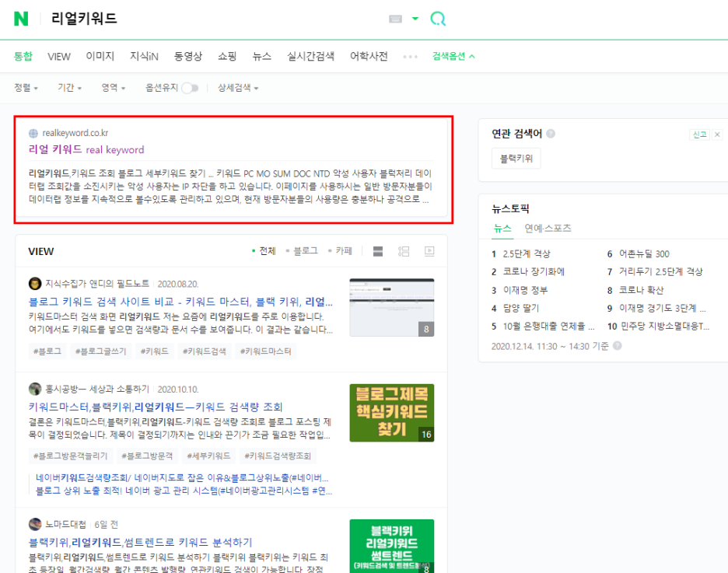Open the on-screen keyboard icon
The height and width of the screenshot is (573, 728).
tap(396, 19)
